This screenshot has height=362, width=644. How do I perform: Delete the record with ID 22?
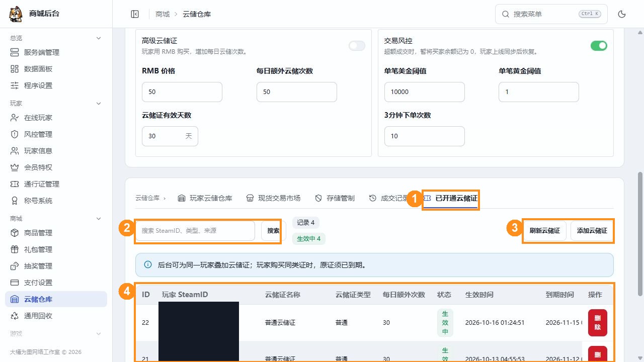pos(597,322)
